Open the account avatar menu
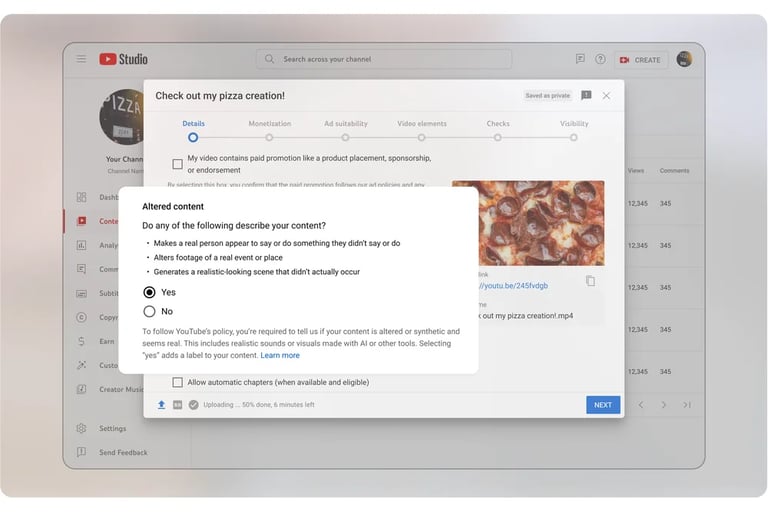 point(684,59)
